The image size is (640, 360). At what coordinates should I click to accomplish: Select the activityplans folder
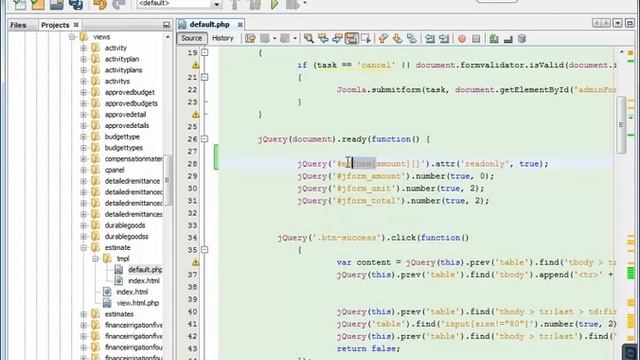click(123, 70)
